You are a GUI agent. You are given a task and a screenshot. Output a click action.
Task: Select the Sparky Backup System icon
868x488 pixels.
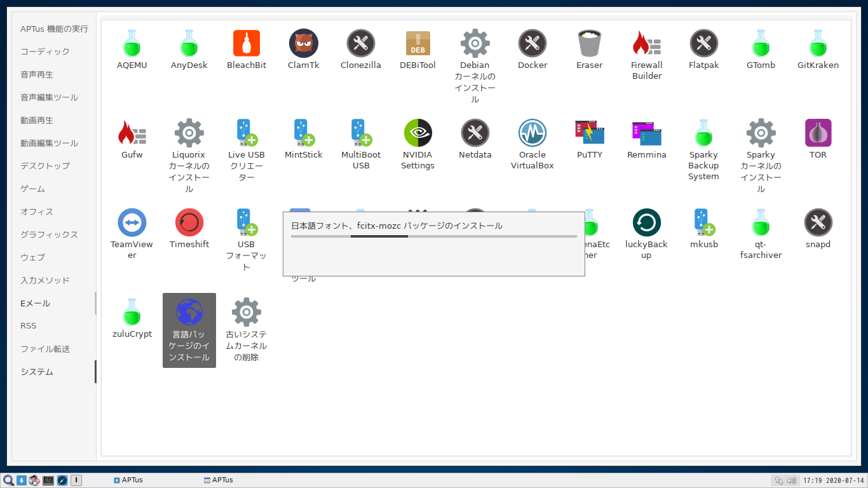[x=704, y=133]
